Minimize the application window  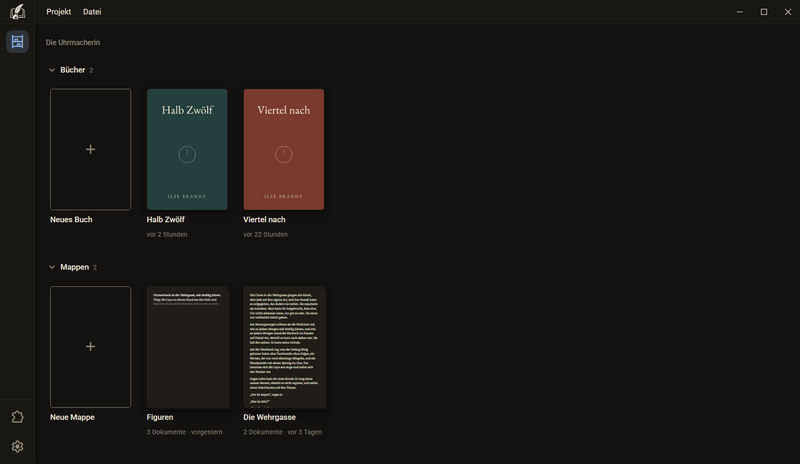pyautogui.click(x=740, y=12)
